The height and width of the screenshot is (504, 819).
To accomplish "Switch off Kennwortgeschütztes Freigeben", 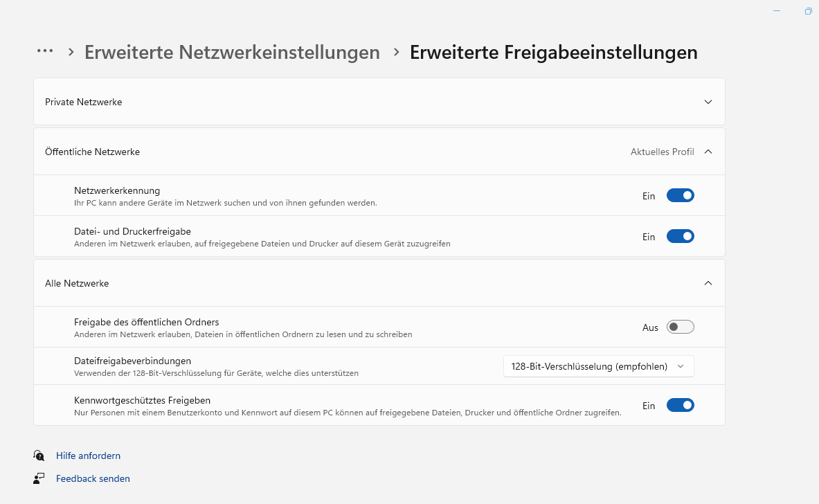I will click(x=680, y=406).
